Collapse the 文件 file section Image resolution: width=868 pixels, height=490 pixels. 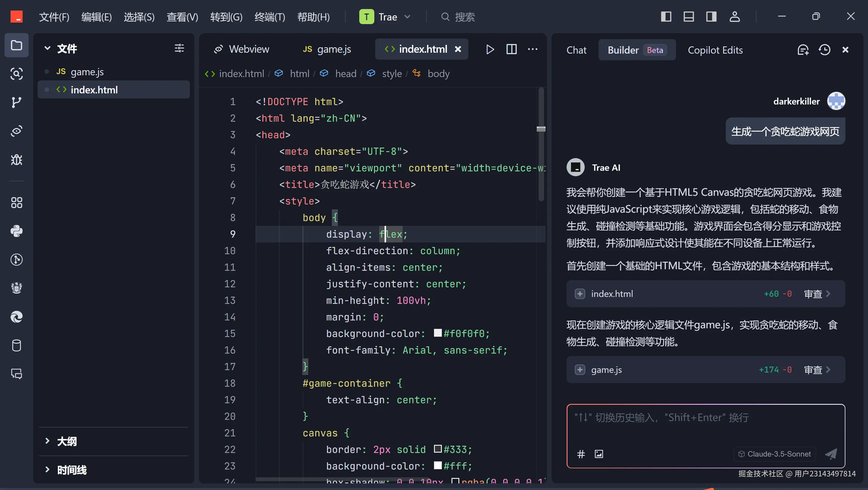click(x=47, y=48)
